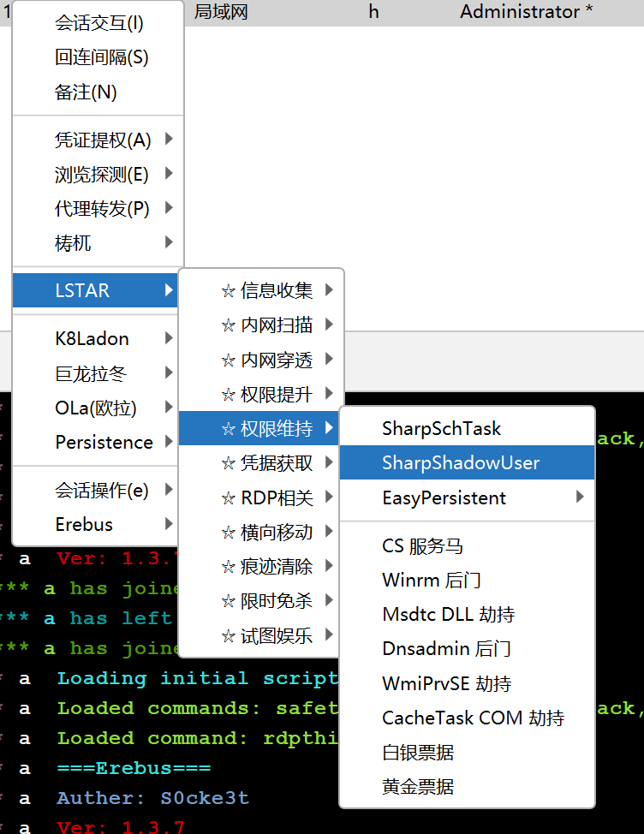Open ☆ 限时免杀 submenu

tap(259, 601)
